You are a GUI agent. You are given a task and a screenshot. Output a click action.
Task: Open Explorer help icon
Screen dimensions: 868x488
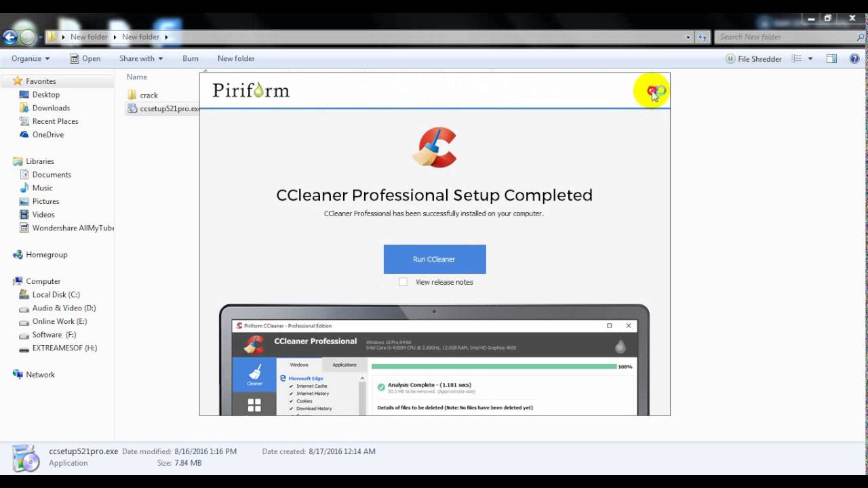855,59
